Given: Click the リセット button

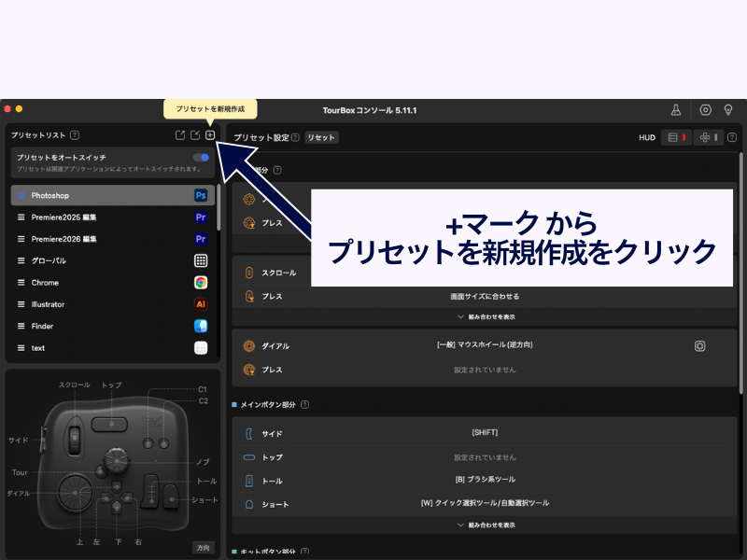Looking at the screenshot, I should 321,137.
